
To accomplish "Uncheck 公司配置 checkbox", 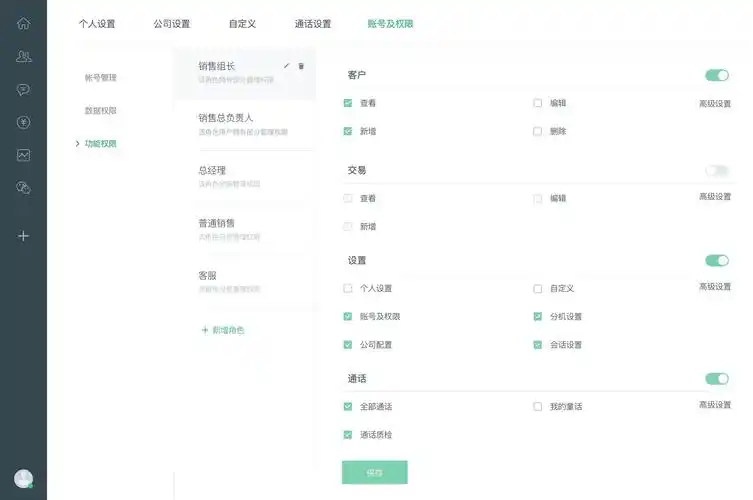I will [348, 344].
